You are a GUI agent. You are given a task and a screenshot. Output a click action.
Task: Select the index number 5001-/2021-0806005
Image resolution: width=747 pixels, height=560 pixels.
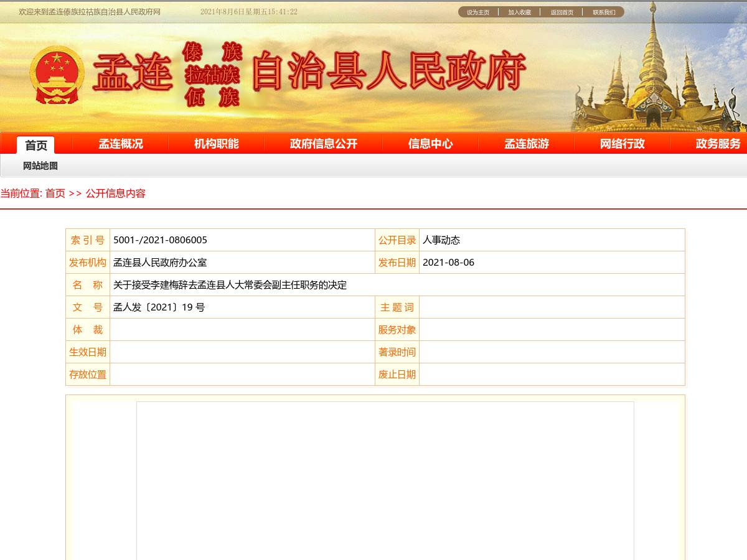tap(159, 240)
